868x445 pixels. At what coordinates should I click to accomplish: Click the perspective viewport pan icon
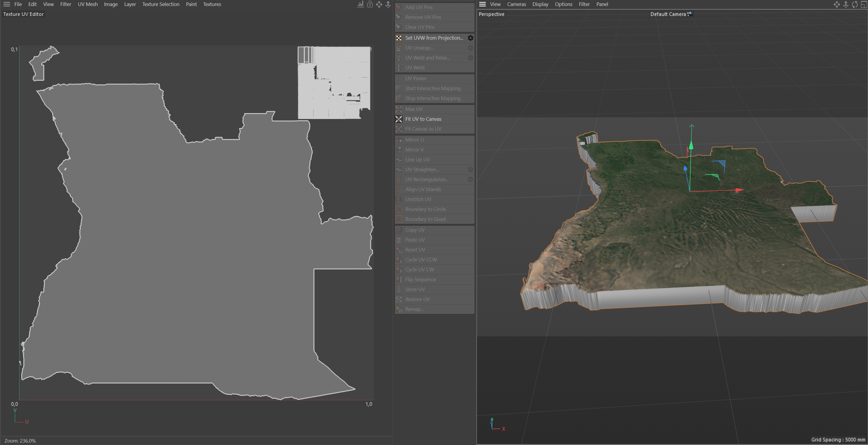[x=837, y=5]
